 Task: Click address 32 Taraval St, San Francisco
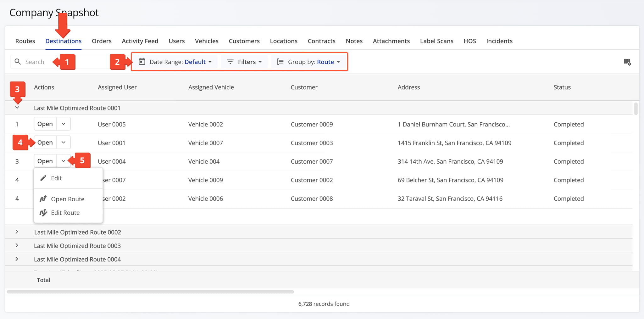[x=450, y=199]
